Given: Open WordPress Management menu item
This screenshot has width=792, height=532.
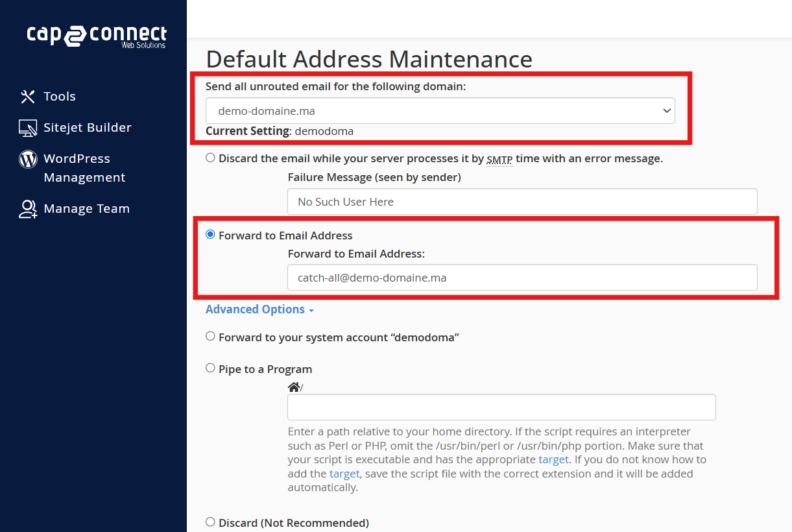Looking at the screenshot, I should 77,168.
